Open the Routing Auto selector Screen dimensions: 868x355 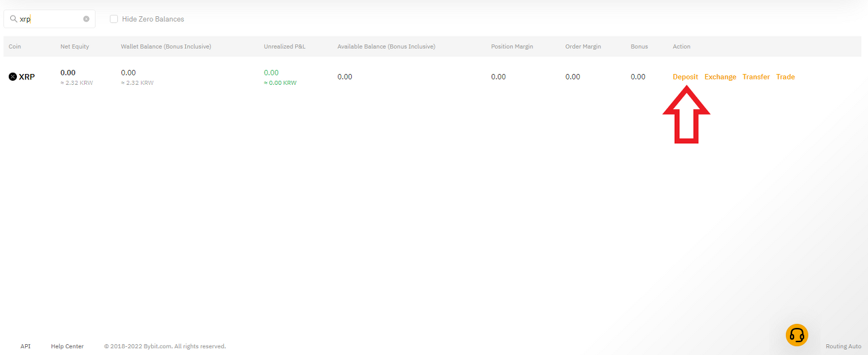(x=844, y=346)
